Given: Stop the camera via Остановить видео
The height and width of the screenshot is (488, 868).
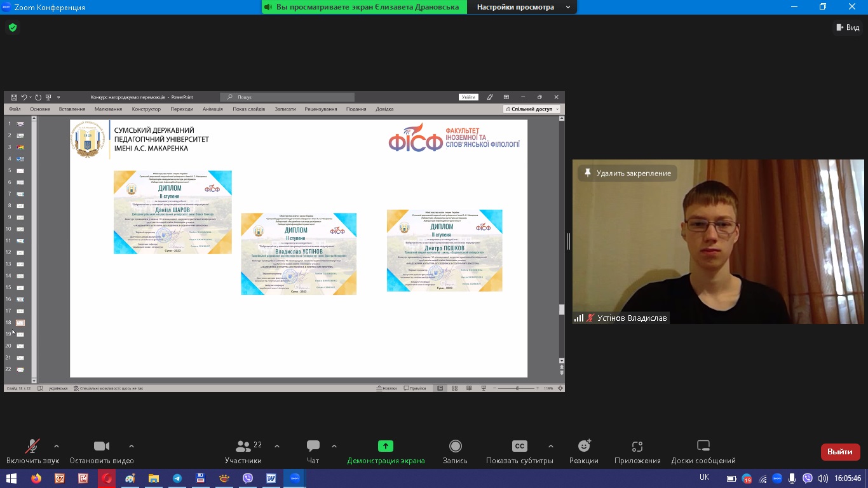Looking at the screenshot, I should tap(102, 452).
